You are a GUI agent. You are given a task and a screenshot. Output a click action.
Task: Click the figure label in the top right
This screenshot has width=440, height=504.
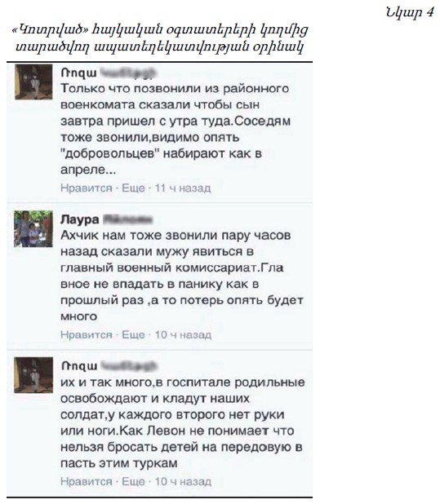(x=410, y=13)
